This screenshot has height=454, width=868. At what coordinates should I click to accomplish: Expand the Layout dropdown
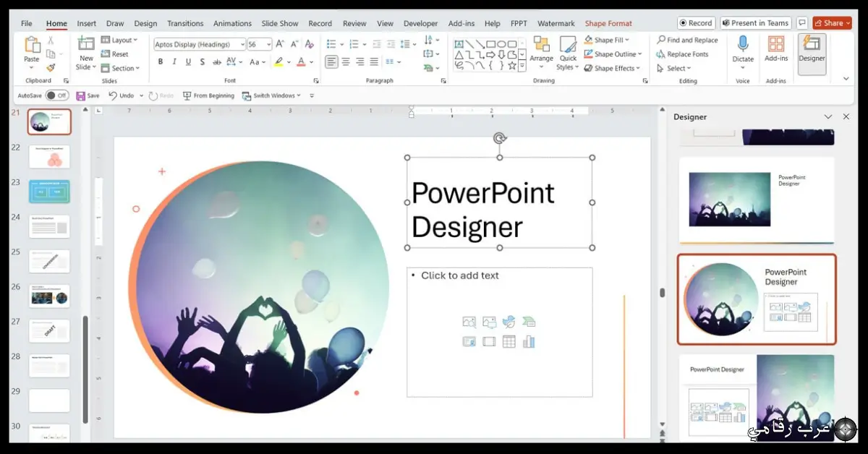click(121, 40)
